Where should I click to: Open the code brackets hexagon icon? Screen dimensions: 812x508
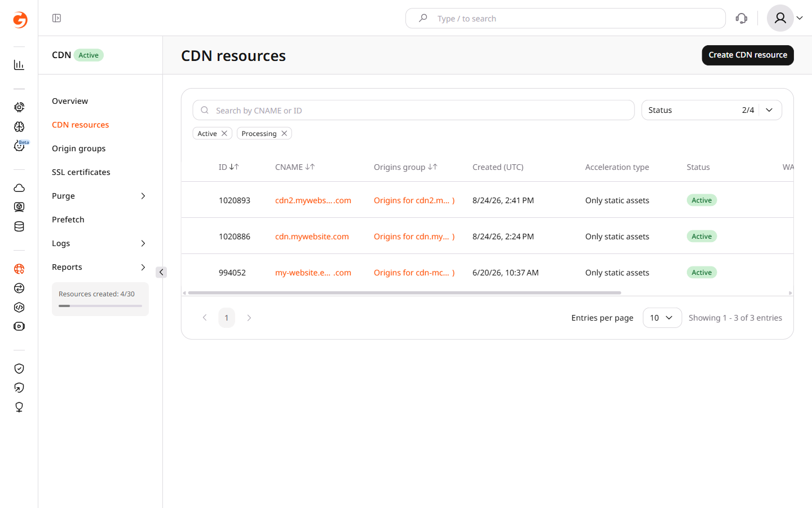pyautogui.click(x=19, y=308)
